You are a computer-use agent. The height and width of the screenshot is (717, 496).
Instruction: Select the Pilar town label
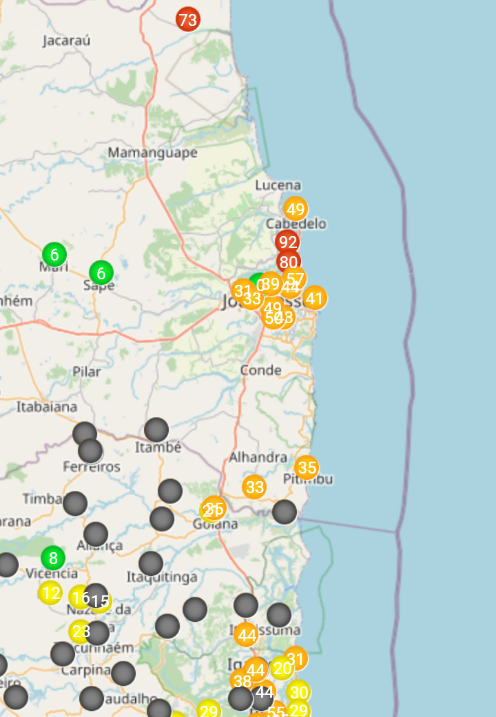tap(86, 372)
